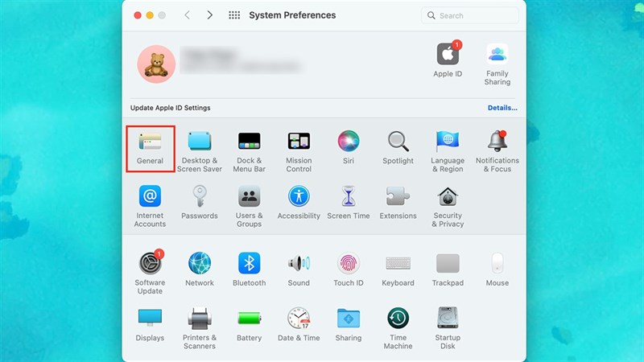Open Network preferences
Screen dimensions: 644x362
[200, 269]
